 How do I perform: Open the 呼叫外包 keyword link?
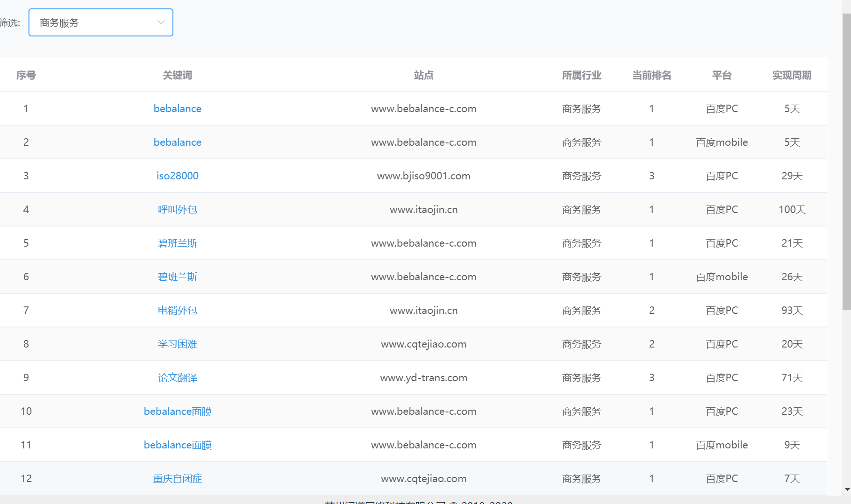pos(178,209)
